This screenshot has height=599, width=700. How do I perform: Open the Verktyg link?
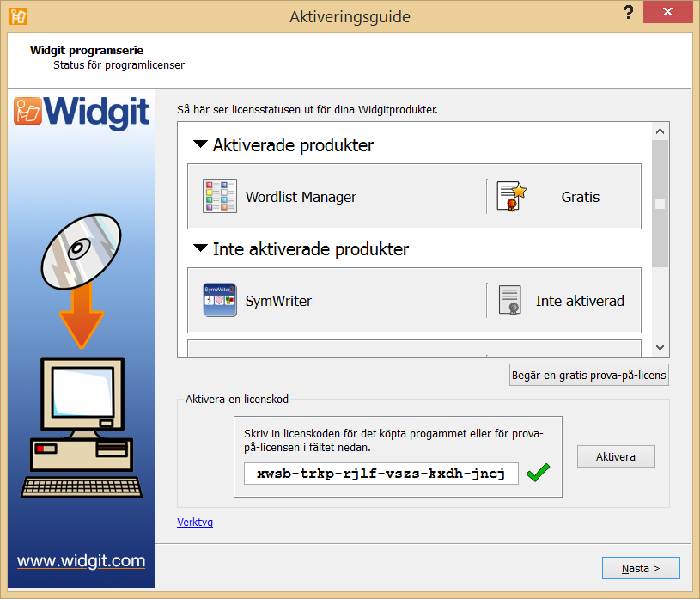(195, 523)
